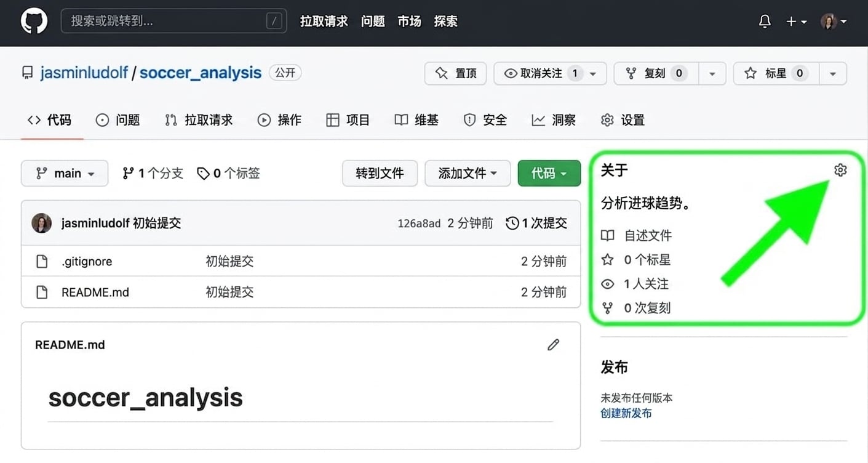Switch to the 问题 repository tab
The height and width of the screenshot is (463, 868).
(x=118, y=120)
